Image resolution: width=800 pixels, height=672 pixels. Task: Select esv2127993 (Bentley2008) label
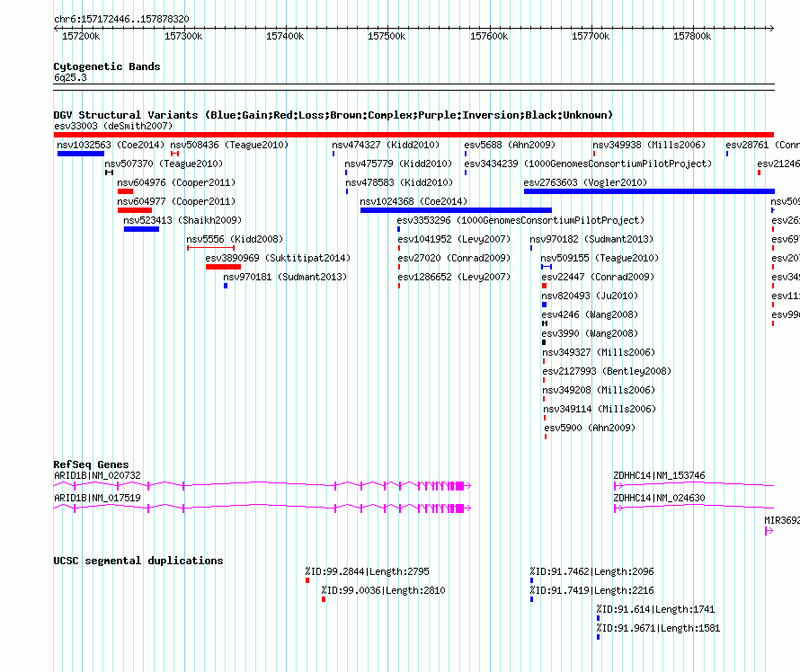coord(607,371)
